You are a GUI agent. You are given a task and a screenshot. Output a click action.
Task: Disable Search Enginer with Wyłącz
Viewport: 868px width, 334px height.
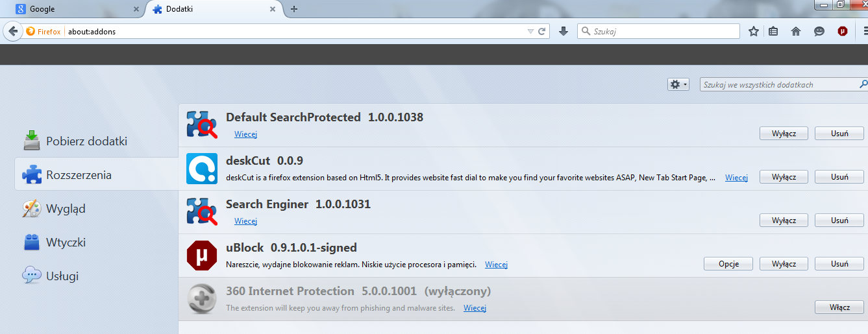pos(784,221)
